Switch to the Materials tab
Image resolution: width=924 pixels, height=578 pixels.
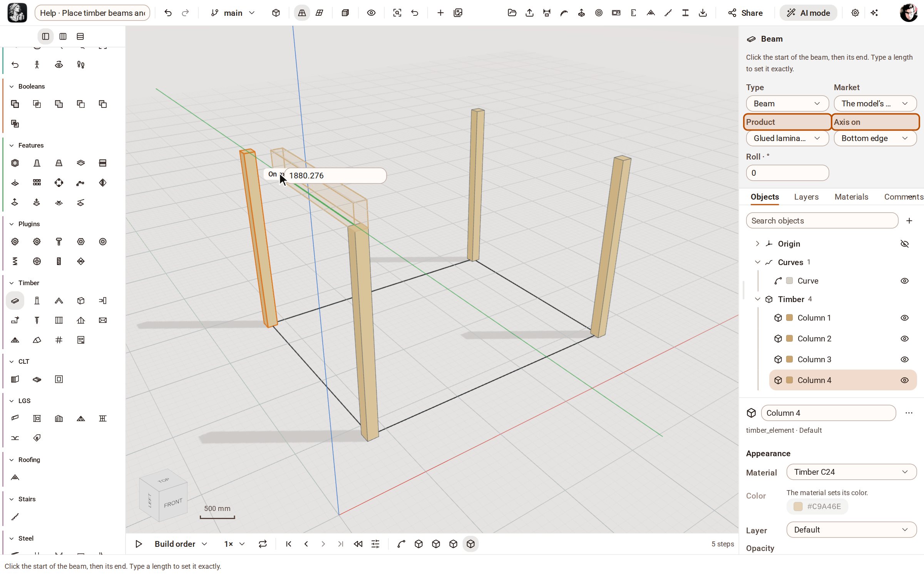click(x=851, y=197)
